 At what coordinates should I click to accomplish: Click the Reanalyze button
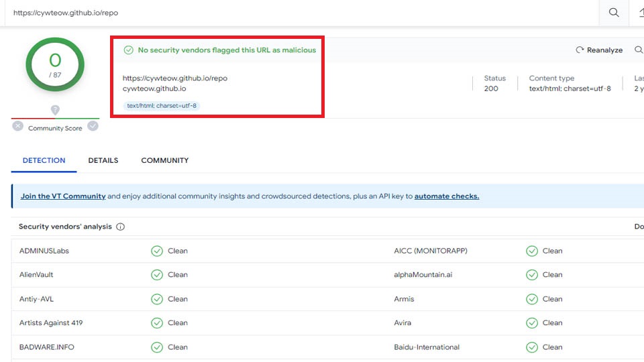(x=599, y=50)
